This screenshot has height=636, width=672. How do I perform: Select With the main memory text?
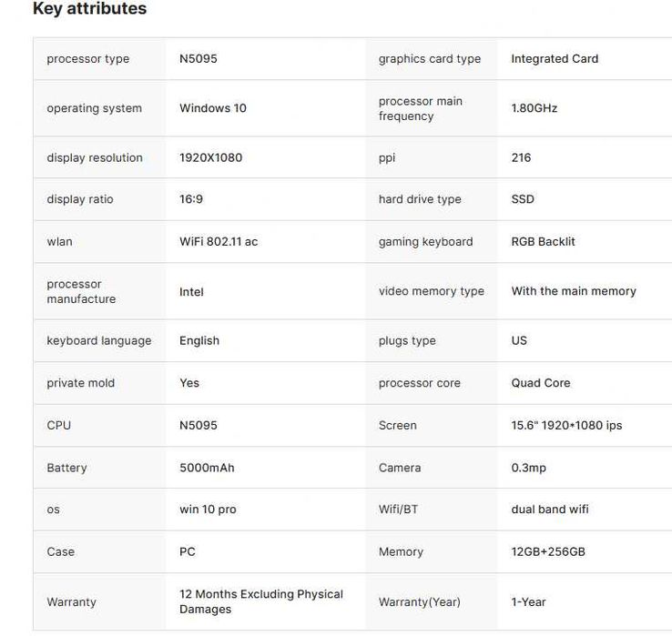pos(574,292)
